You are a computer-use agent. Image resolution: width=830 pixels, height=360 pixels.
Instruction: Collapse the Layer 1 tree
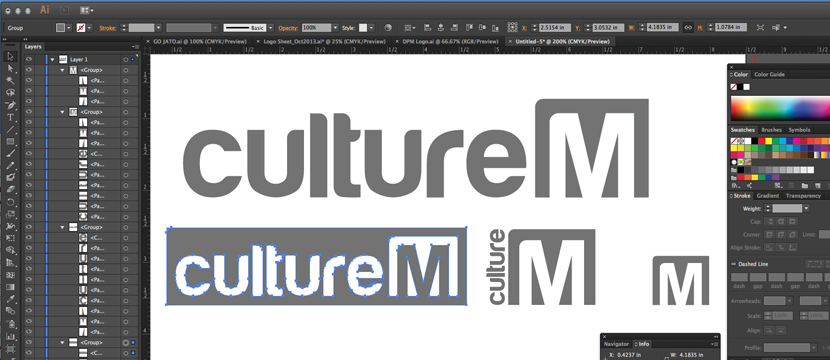(x=52, y=60)
